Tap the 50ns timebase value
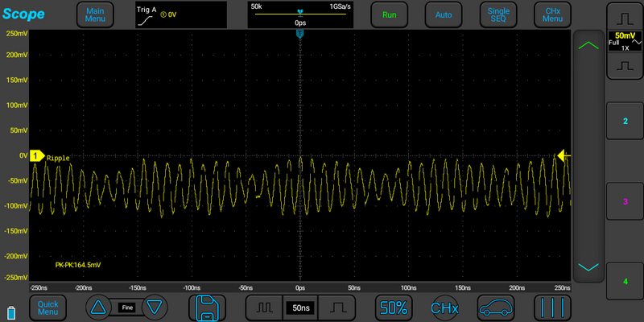 300,308
